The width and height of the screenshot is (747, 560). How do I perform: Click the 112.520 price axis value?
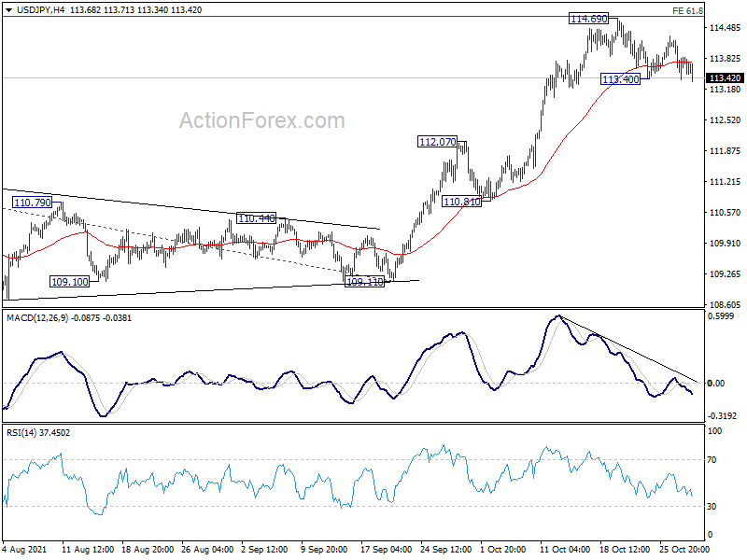(x=726, y=120)
